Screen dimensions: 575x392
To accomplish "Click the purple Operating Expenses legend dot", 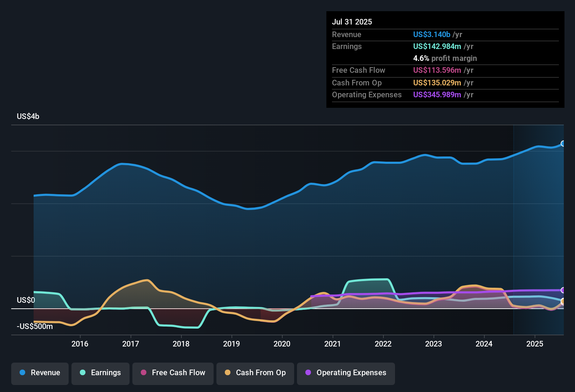I will click(308, 373).
